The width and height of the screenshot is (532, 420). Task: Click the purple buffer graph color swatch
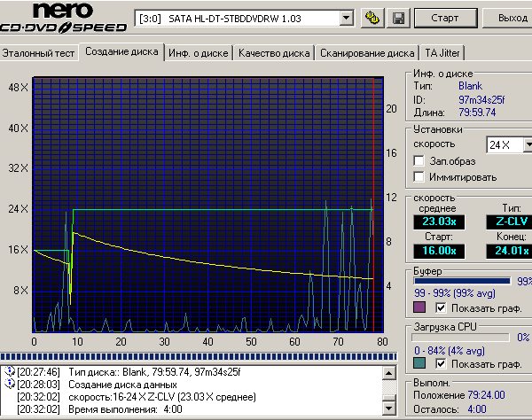click(x=419, y=307)
